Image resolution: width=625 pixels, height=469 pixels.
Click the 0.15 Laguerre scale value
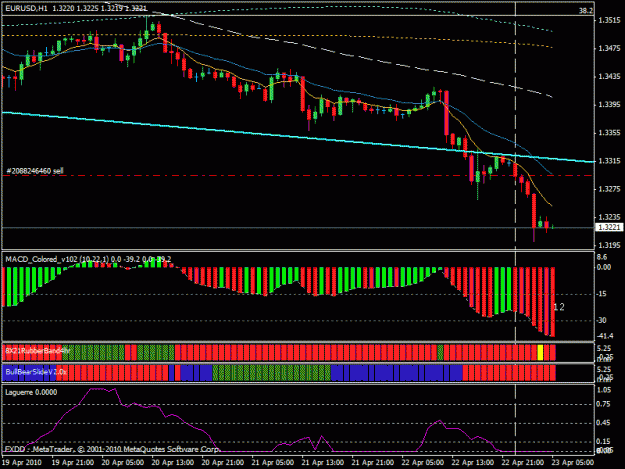(x=604, y=441)
